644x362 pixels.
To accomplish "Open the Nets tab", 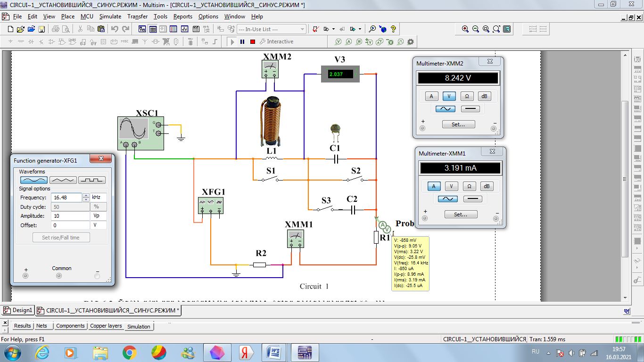I will click(x=42, y=326).
